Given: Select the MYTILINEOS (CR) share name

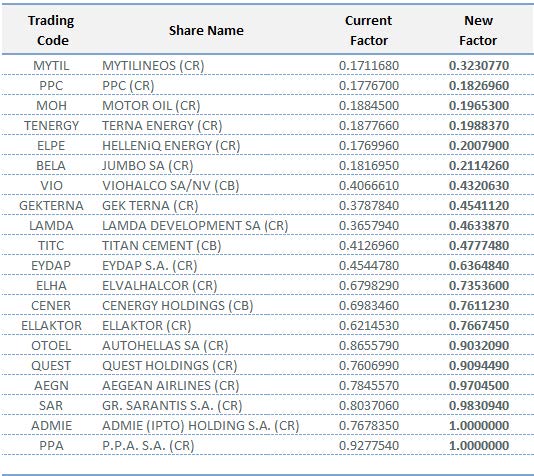Looking at the screenshot, I should coord(153,65).
